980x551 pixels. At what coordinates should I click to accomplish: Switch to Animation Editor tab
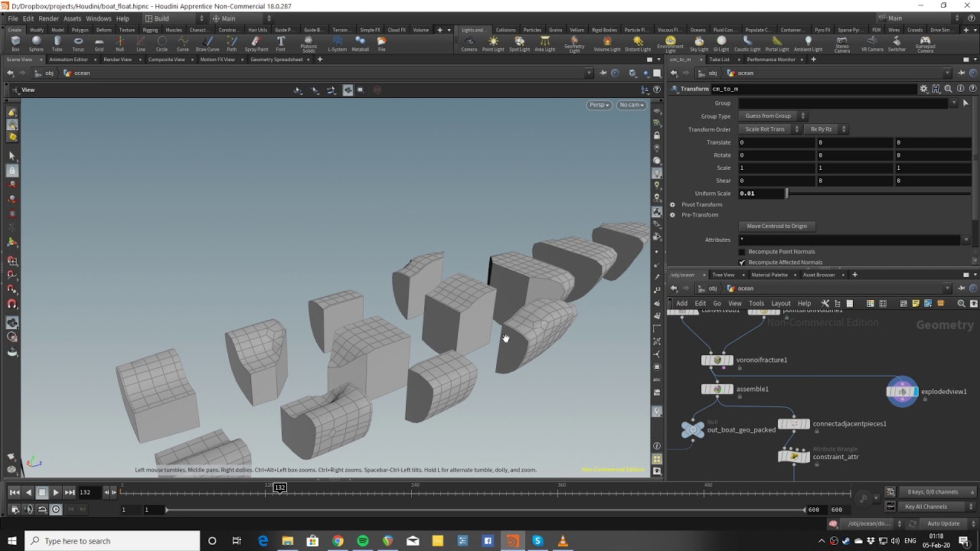(69, 59)
